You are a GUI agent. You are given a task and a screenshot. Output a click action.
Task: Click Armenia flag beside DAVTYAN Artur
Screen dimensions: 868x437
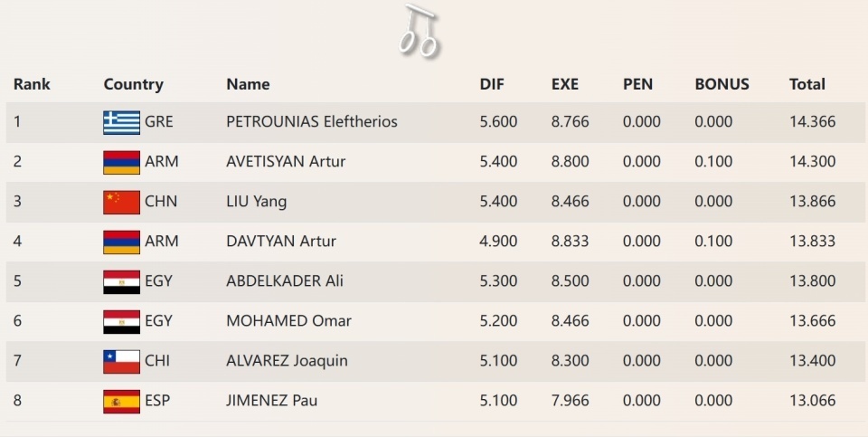click(121, 242)
